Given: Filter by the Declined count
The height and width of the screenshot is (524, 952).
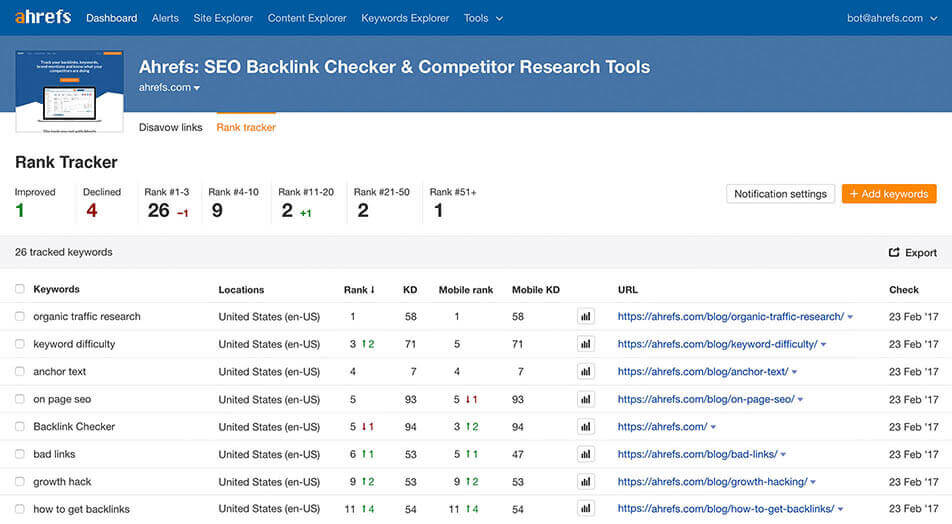Looking at the screenshot, I should [101, 203].
